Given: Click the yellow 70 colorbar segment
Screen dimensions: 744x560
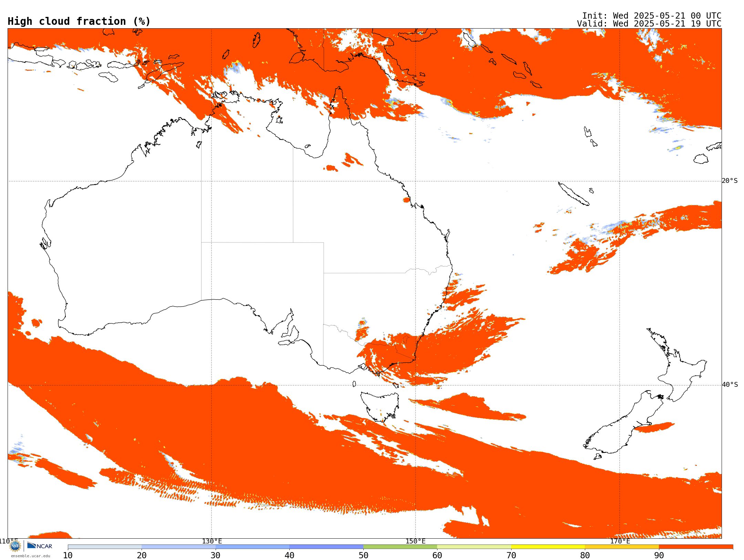Looking at the screenshot, I should coord(548,547).
